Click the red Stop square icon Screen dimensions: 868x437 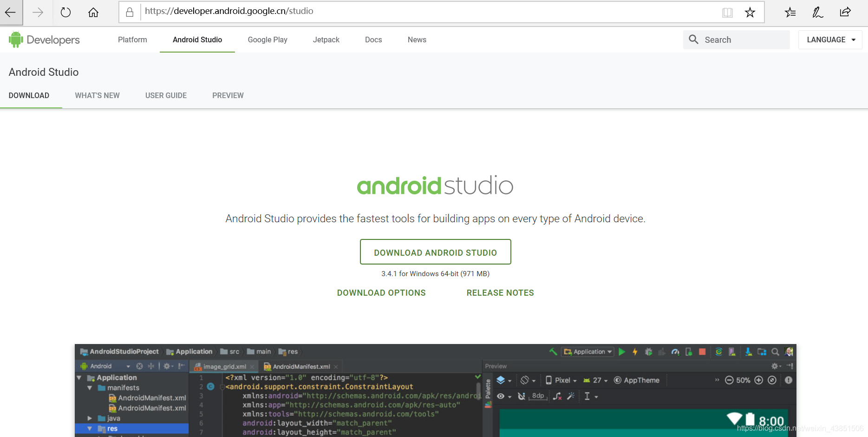point(702,352)
